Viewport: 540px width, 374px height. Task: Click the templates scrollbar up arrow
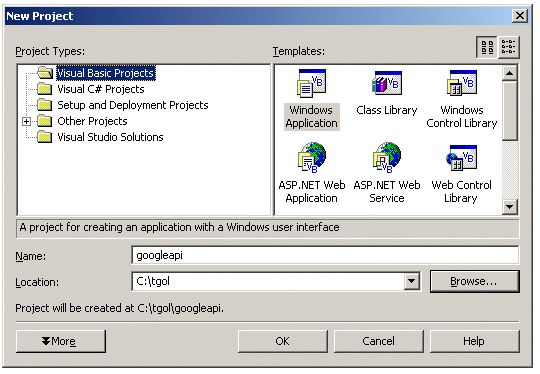click(x=509, y=73)
